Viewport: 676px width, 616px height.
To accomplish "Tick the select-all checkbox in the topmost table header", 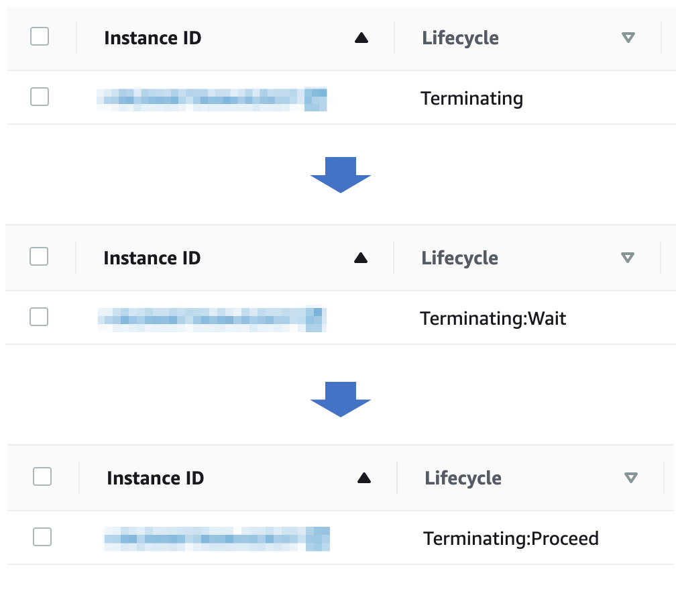I will 40,36.
